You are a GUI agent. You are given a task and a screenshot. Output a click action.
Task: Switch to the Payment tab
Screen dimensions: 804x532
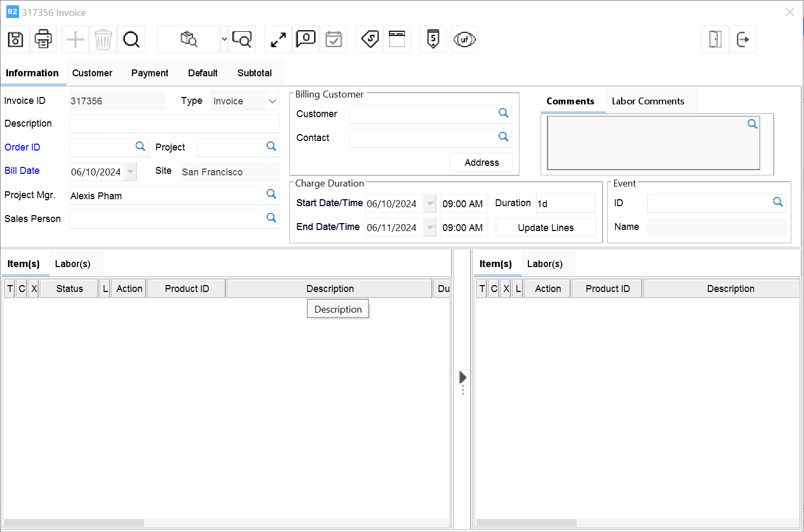pos(149,73)
